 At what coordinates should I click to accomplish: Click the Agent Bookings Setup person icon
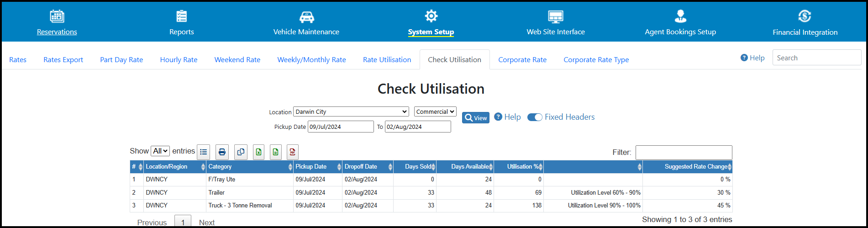(680, 16)
